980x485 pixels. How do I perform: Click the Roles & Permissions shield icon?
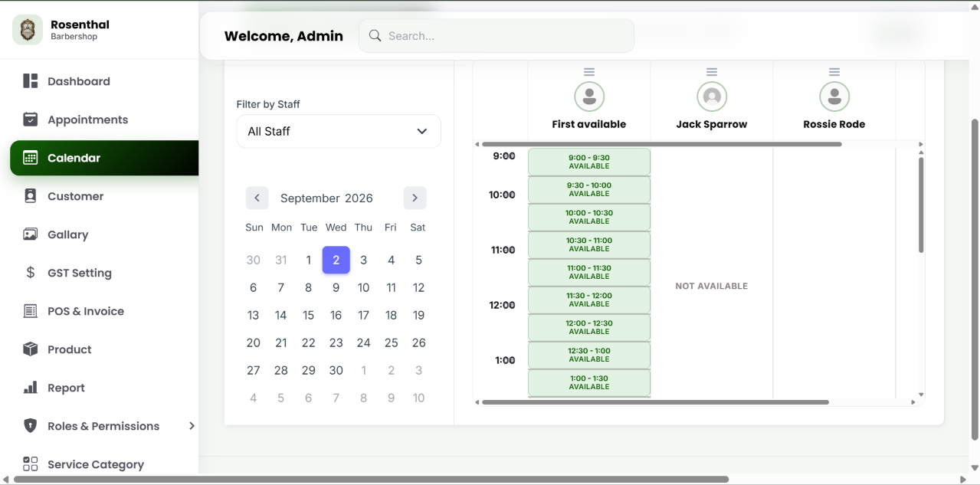pos(31,426)
